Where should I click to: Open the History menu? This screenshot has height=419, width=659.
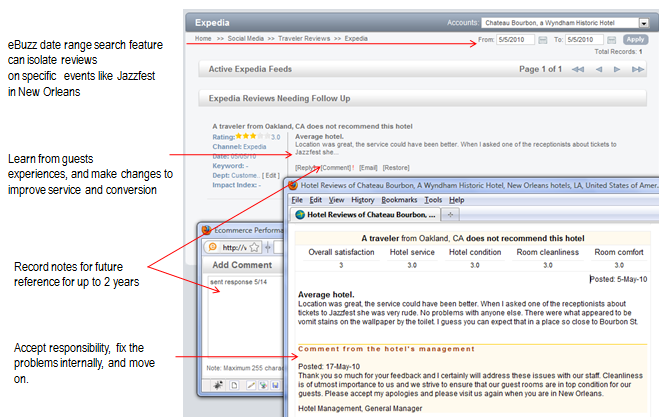click(363, 200)
